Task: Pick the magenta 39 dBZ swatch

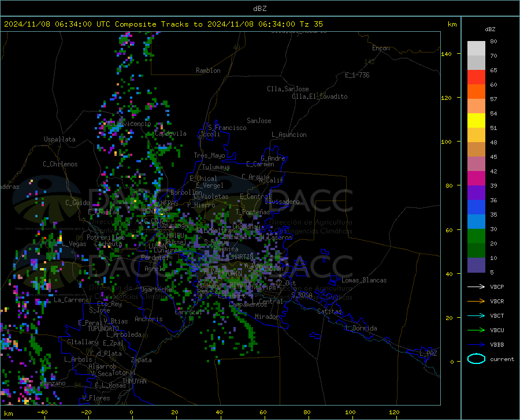Action: (x=476, y=179)
